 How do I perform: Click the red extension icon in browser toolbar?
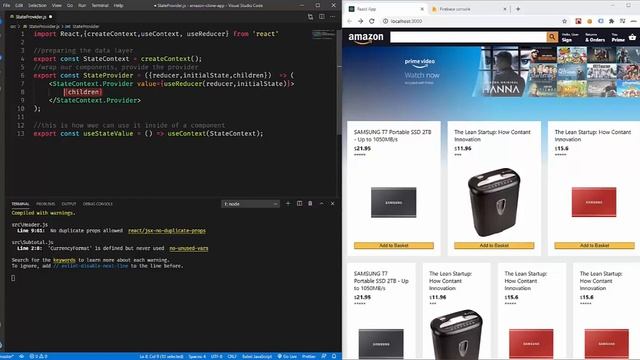pyautogui.click(x=578, y=21)
